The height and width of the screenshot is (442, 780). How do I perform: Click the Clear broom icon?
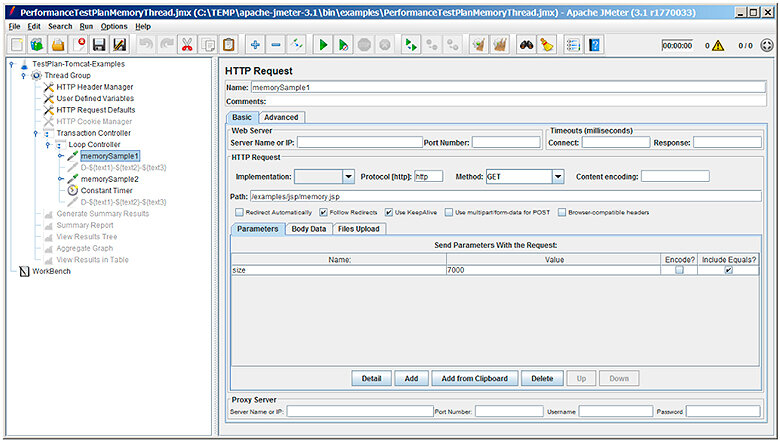pyautogui.click(x=547, y=45)
